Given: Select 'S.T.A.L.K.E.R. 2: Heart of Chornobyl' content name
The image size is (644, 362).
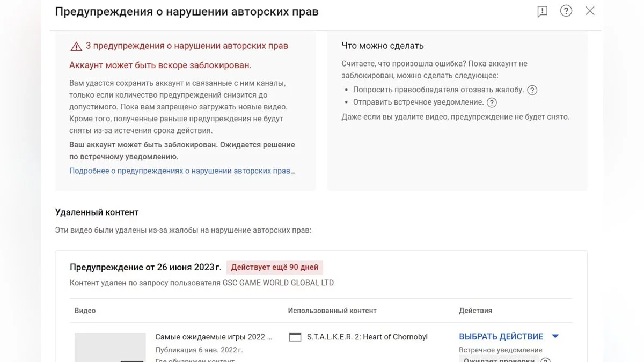Looking at the screenshot, I should [367, 337].
